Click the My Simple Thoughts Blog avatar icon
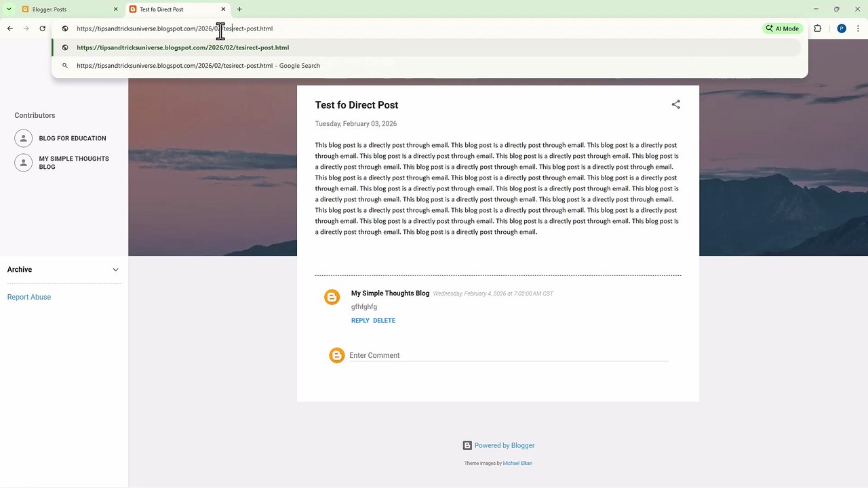This screenshot has width=868, height=488. click(23, 163)
